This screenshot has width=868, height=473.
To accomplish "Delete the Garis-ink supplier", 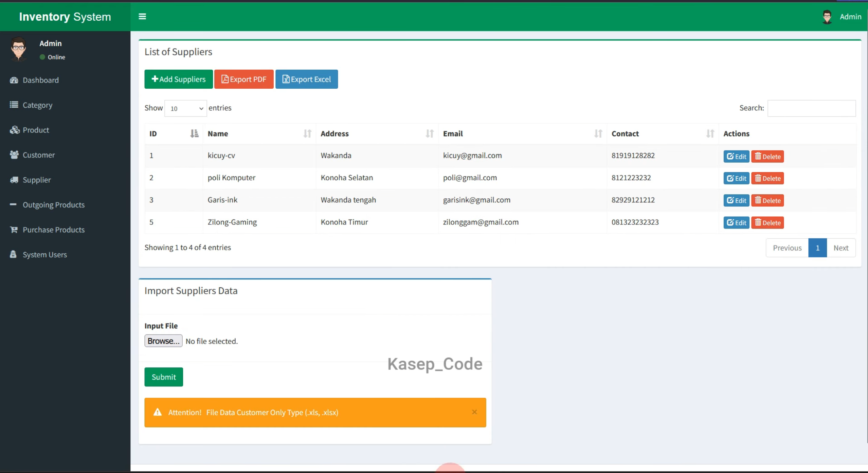I will (x=767, y=200).
